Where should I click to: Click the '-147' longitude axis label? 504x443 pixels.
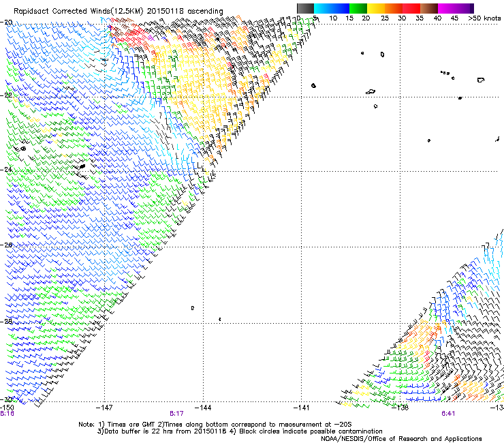(104, 408)
